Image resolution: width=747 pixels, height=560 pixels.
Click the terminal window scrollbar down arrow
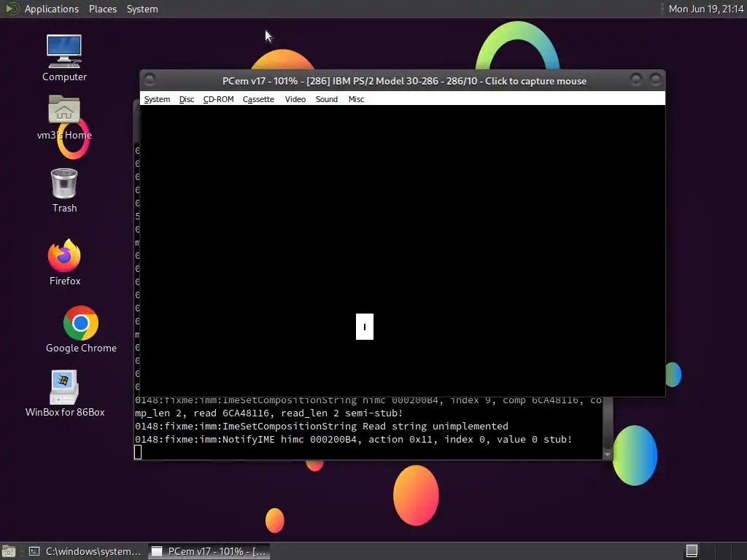(608, 454)
